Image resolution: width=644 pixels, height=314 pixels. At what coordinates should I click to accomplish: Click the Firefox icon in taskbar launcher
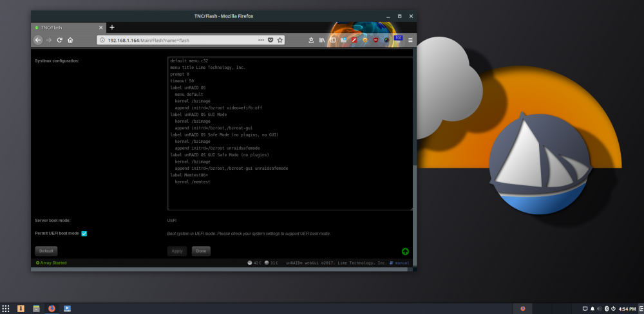pyautogui.click(x=52, y=308)
